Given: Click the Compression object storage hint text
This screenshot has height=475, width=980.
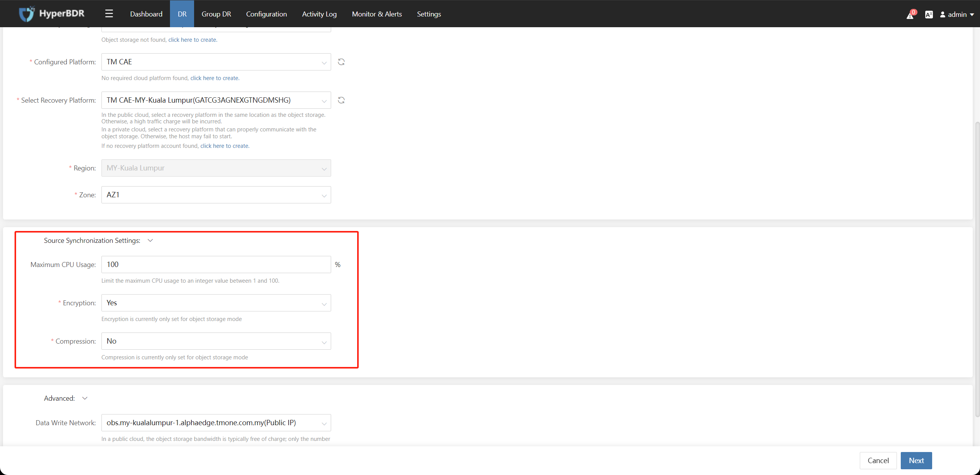Looking at the screenshot, I should (x=175, y=357).
